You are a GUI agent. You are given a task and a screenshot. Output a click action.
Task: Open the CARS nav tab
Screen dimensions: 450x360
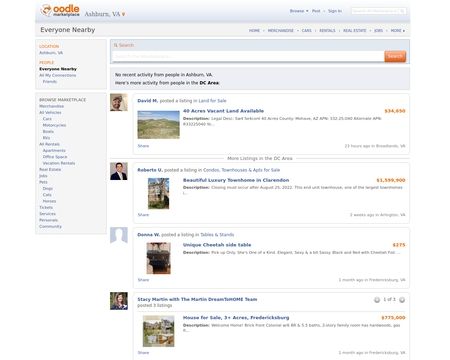(306, 30)
